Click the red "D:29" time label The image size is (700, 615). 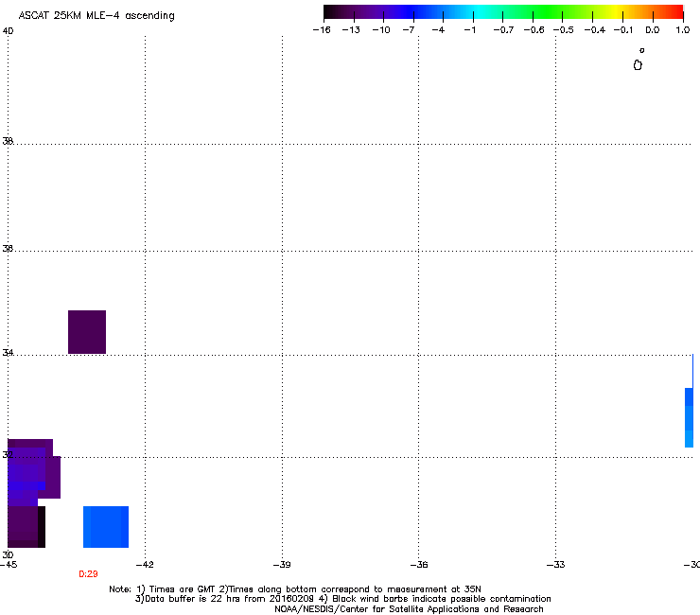88,574
